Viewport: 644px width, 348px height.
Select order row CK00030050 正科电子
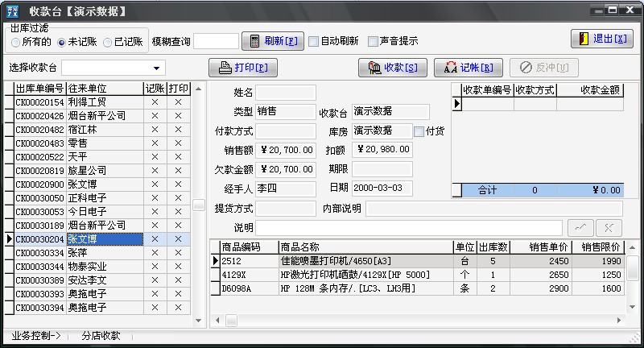tap(98, 198)
